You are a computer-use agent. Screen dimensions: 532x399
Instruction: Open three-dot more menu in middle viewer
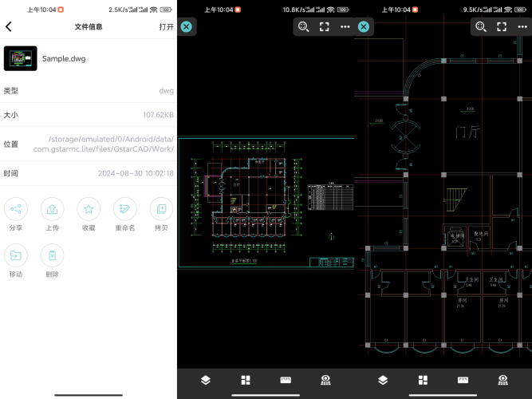[345, 26]
